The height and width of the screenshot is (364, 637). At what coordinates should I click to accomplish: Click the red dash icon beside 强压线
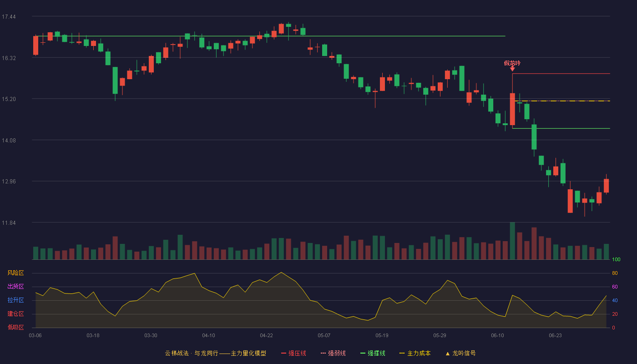coord(283,353)
